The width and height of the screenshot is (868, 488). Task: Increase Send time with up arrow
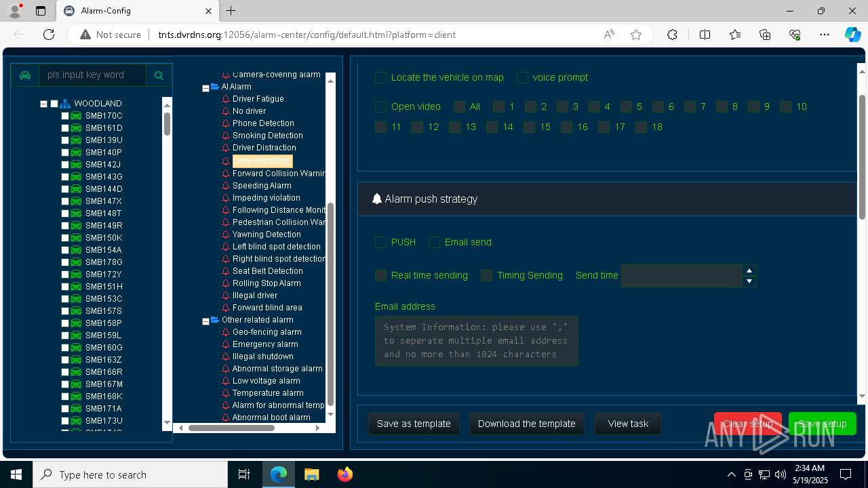pyautogui.click(x=749, y=270)
